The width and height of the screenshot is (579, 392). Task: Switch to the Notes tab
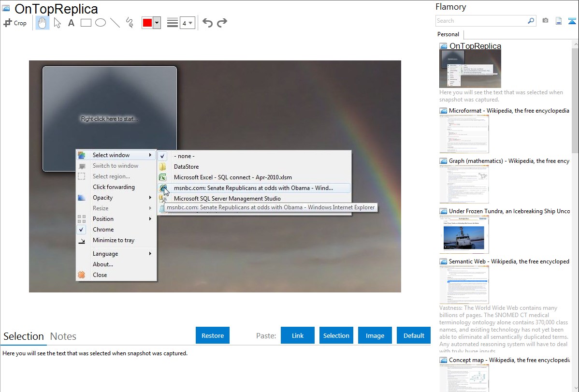pos(63,336)
